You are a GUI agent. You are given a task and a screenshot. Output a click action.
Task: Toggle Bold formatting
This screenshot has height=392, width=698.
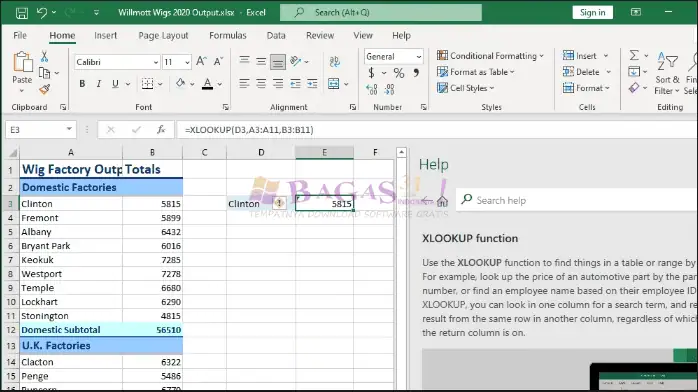point(82,84)
